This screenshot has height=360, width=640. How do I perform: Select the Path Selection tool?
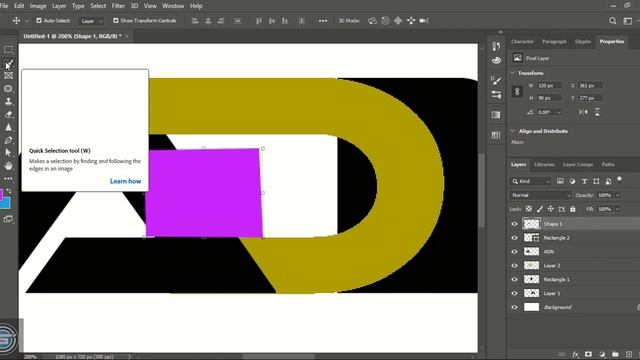[8, 153]
